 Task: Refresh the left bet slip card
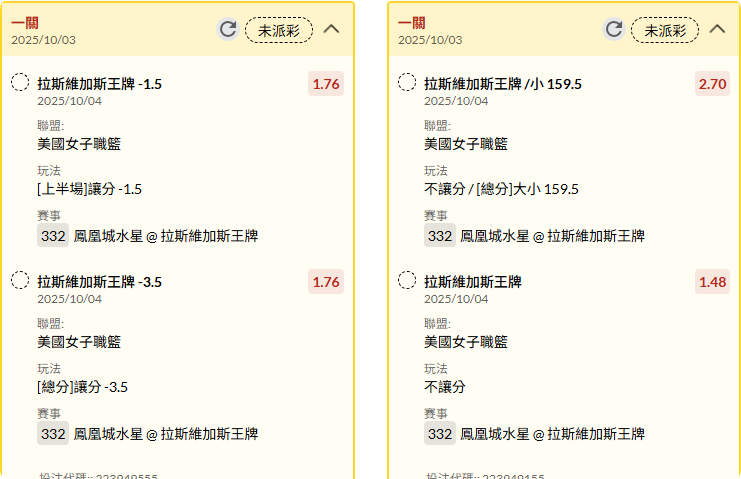[x=228, y=29]
